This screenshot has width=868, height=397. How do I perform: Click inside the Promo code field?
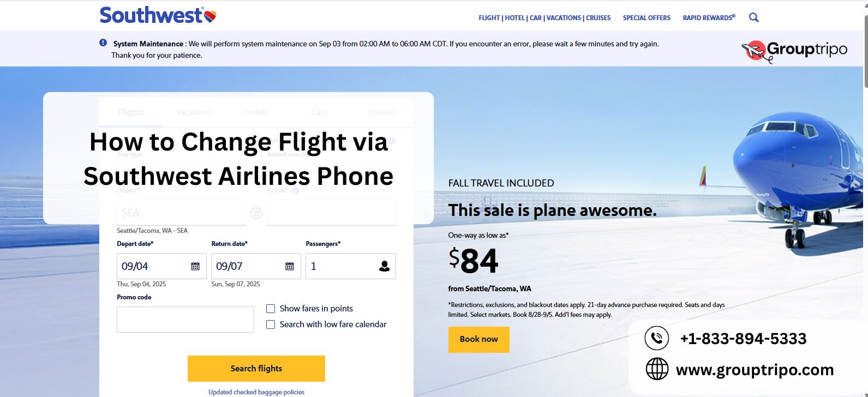tap(185, 319)
